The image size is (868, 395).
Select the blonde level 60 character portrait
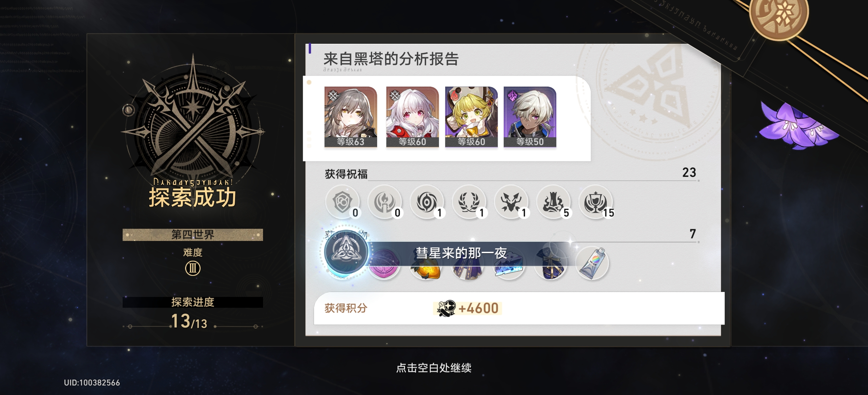[471, 117]
